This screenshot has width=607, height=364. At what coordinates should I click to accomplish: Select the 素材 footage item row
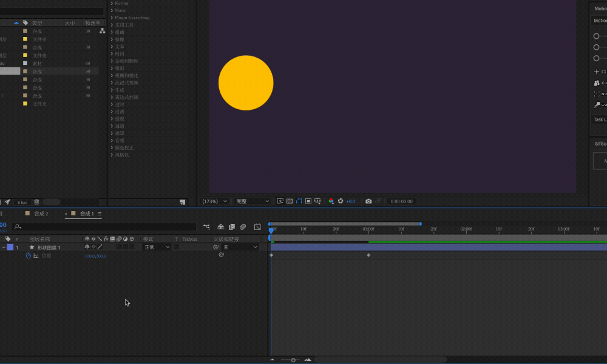(x=49, y=63)
